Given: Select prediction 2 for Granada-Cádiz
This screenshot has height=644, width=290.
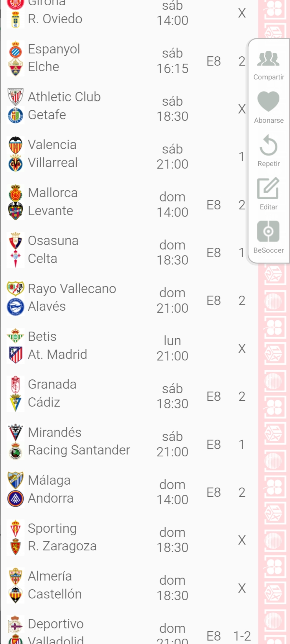Looking at the screenshot, I should [x=242, y=397].
